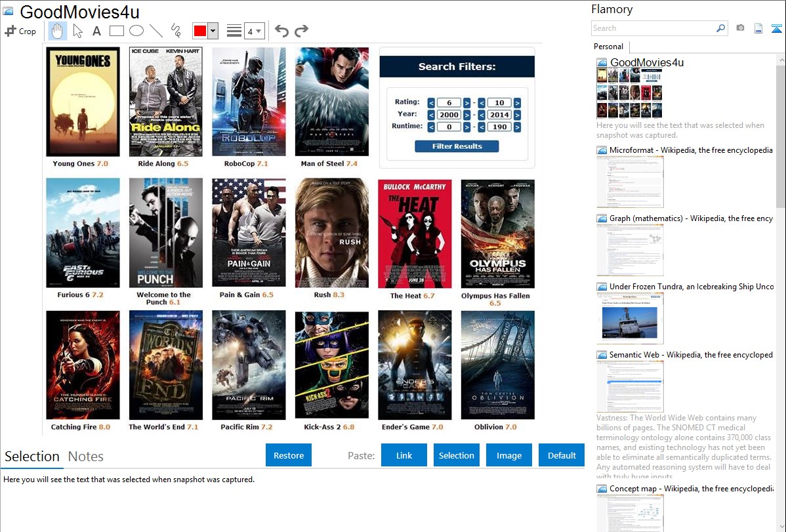The width and height of the screenshot is (786, 532).
Task: Click the paste Default button
Action: (x=562, y=455)
